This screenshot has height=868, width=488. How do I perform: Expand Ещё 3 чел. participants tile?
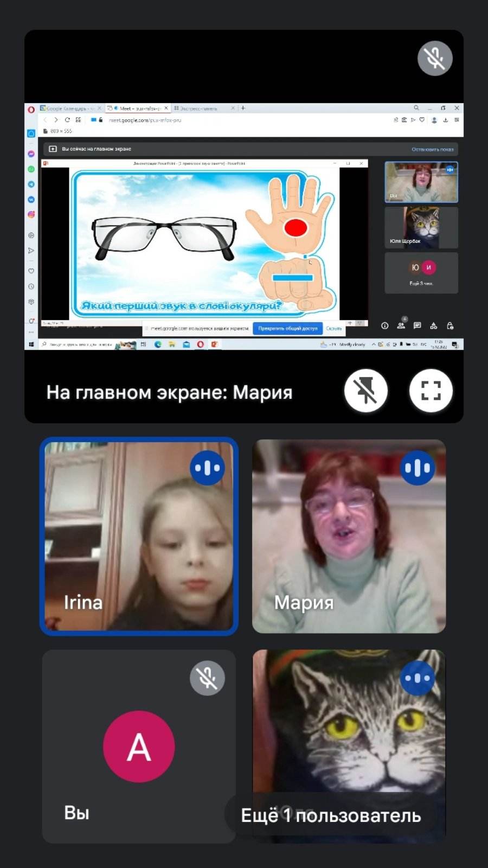(x=421, y=273)
